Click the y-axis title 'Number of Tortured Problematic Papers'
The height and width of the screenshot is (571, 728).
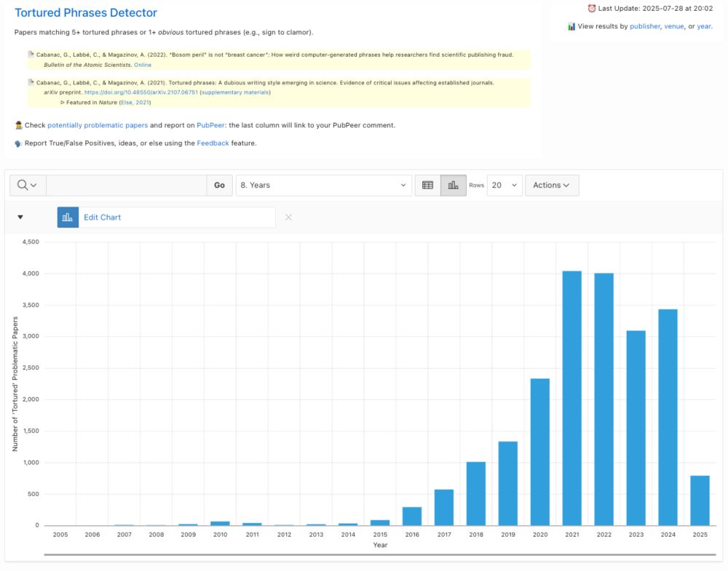pos(15,383)
